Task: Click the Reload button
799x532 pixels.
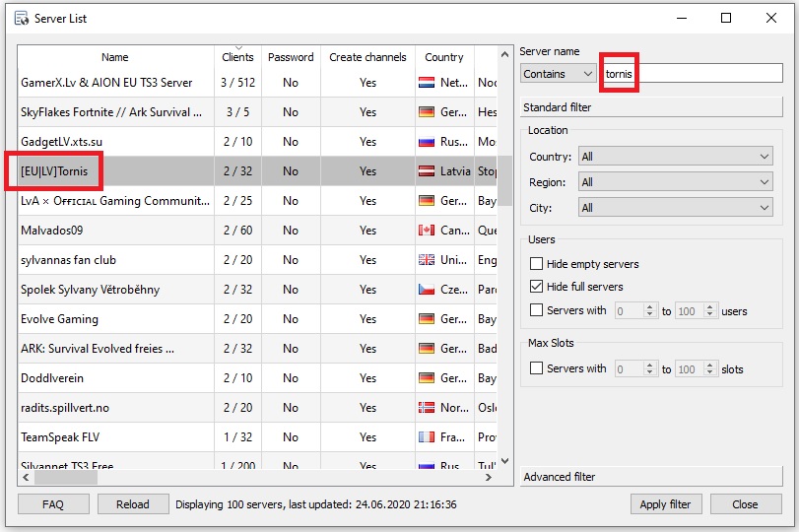Action: tap(133, 504)
